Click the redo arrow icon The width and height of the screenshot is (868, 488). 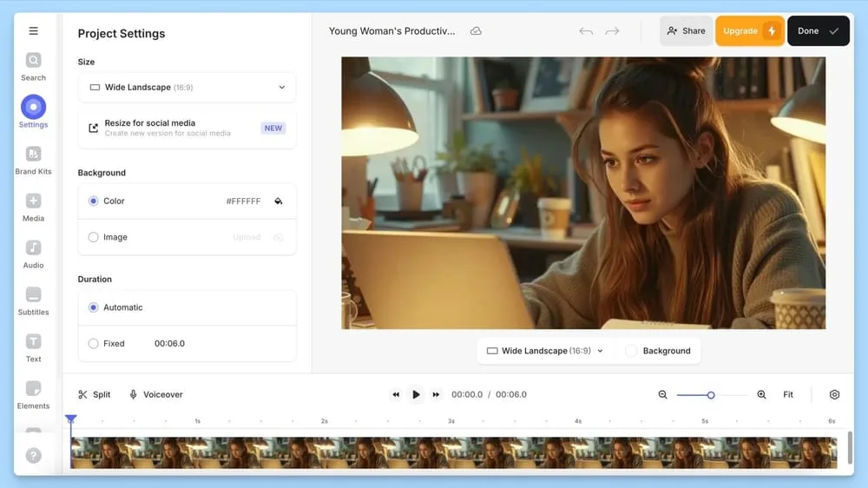[612, 31]
